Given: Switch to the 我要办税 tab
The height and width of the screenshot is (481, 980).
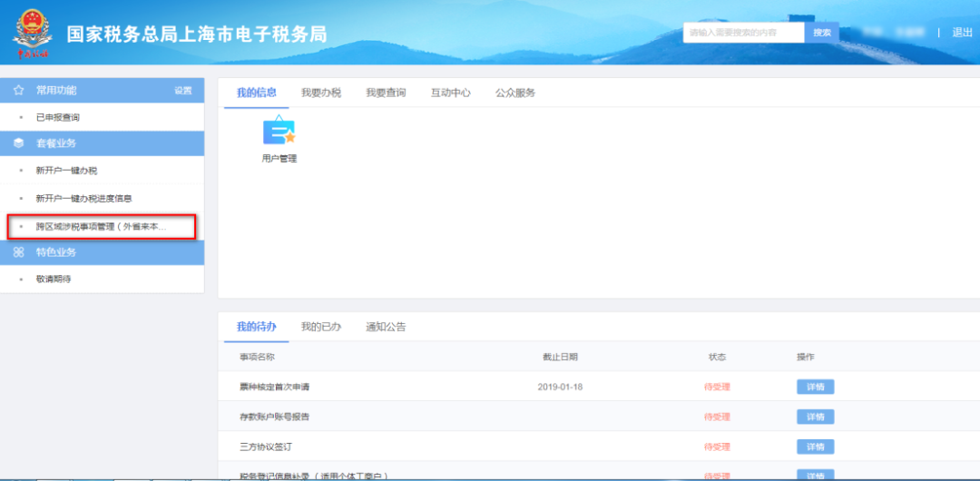Looking at the screenshot, I should [x=321, y=93].
